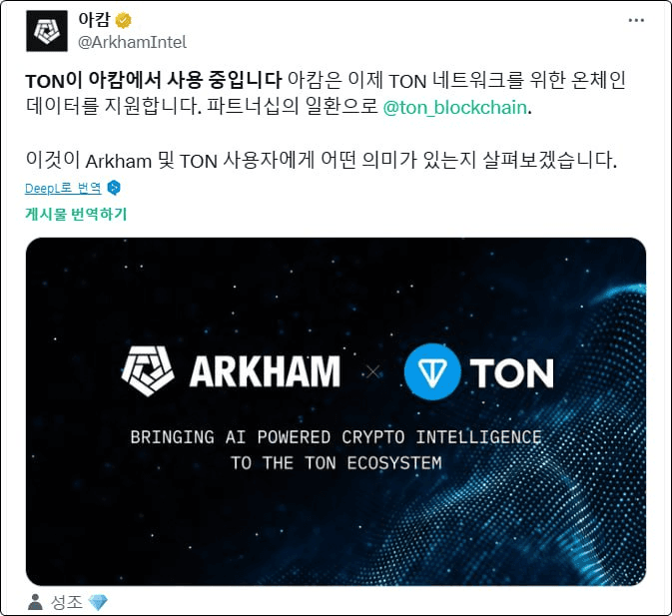The width and height of the screenshot is (672, 616).
Task: Click the 아캄 display name
Action: pos(94,20)
